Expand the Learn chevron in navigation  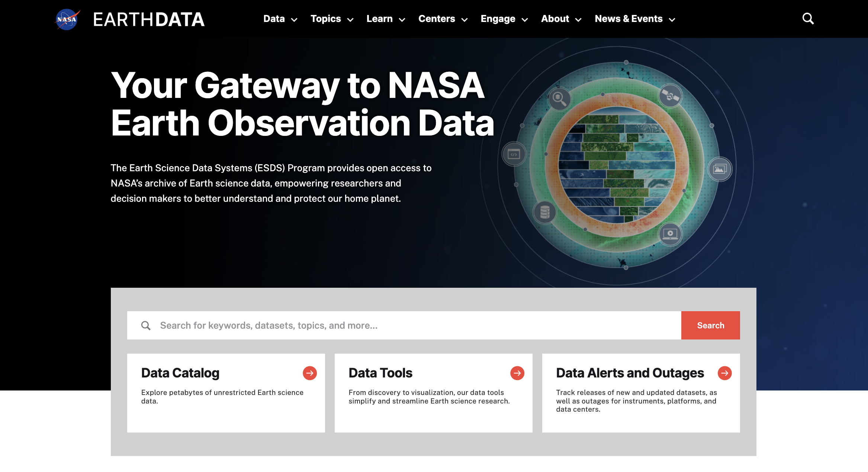pyautogui.click(x=402, y=20)
